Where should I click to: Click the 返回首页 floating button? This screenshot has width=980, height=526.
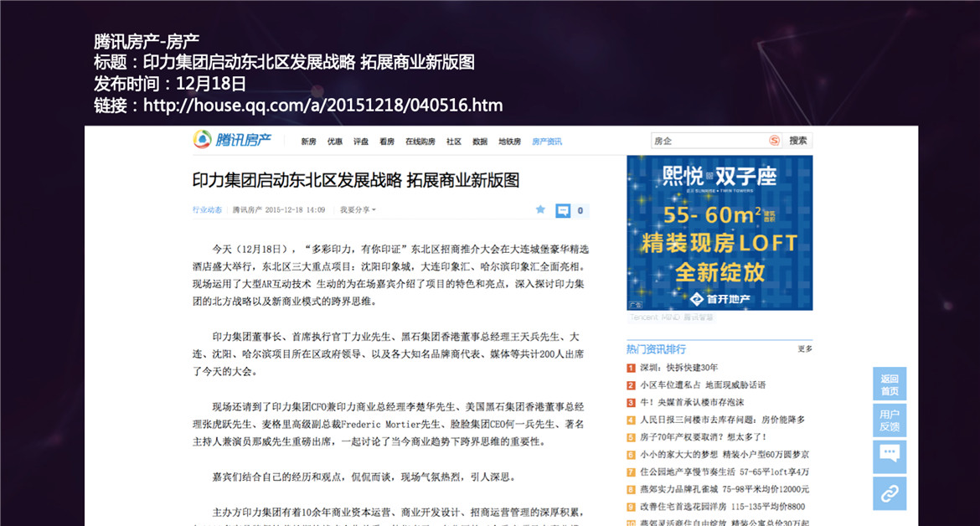[890, 384]
